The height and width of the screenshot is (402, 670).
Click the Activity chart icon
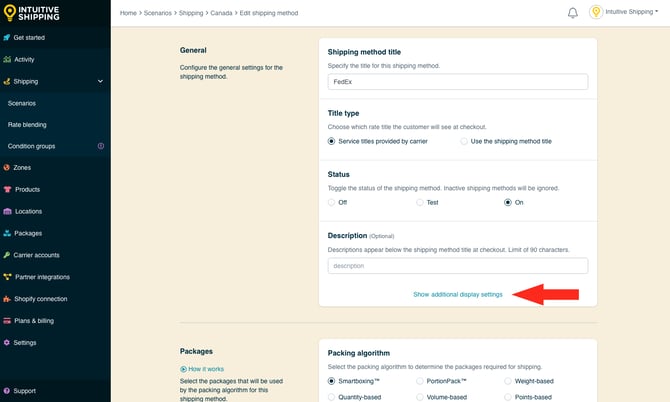[x=7, y=59]
